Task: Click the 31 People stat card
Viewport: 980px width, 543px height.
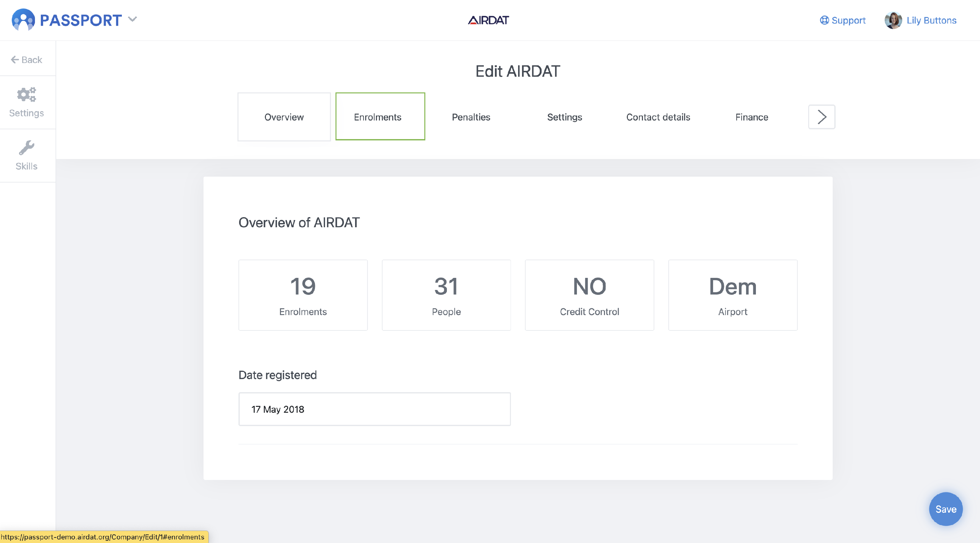Action: click(x=446, y=295)
